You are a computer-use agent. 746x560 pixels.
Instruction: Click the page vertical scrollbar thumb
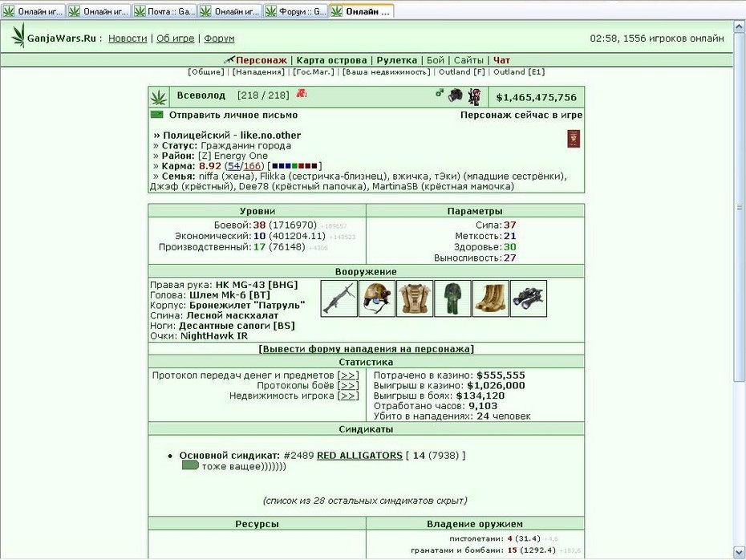point(740,207)
